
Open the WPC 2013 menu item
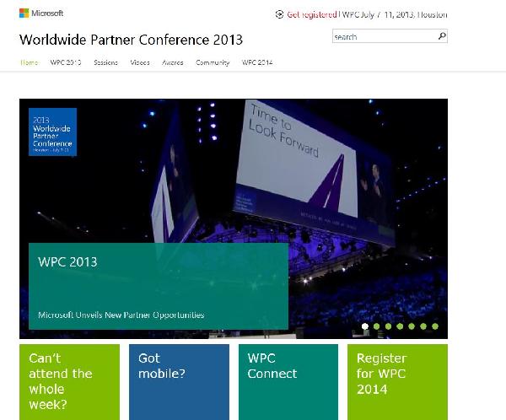point(66,62)
